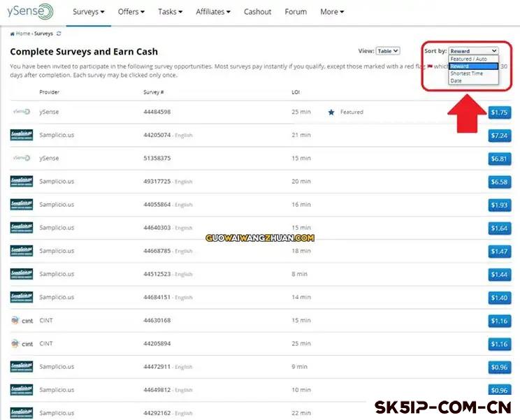Viewport: 520px width, 420px height.
Task: Open the Sort by Reward dropdown
Action: pyautogui.click(x=473, y=51)
